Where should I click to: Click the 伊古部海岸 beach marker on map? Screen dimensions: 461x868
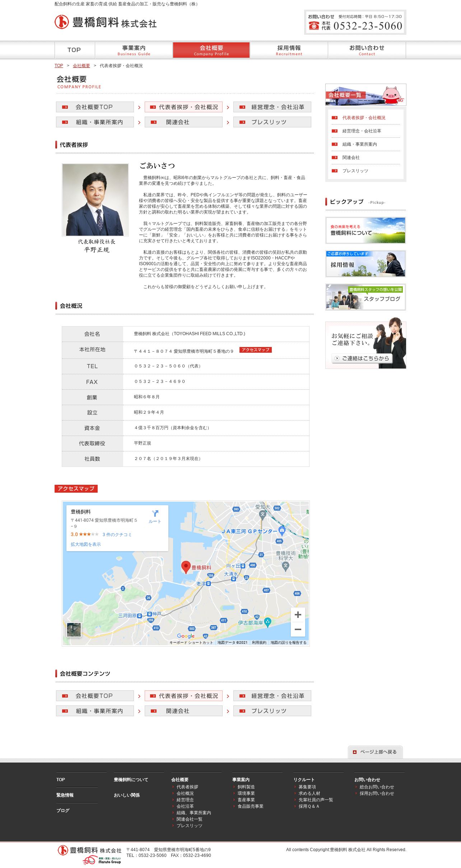(x=268, y=622)
